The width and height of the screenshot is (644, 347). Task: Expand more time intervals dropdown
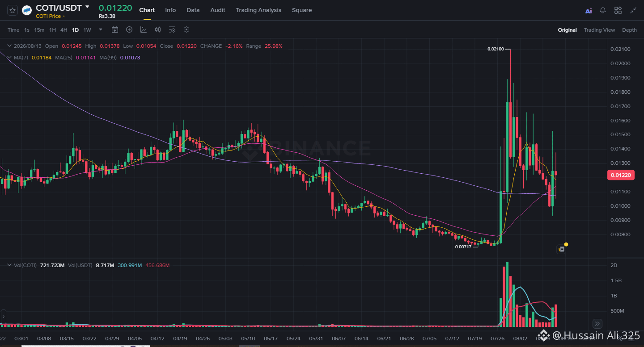[x=101, y=30]
